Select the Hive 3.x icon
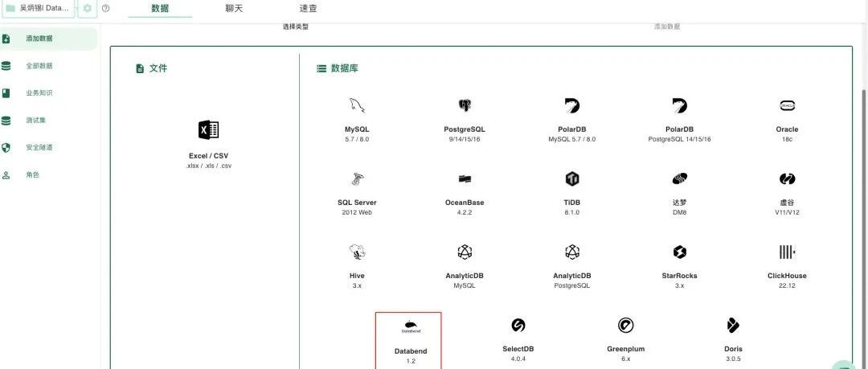Screen dimensions: 868x369 357,252
